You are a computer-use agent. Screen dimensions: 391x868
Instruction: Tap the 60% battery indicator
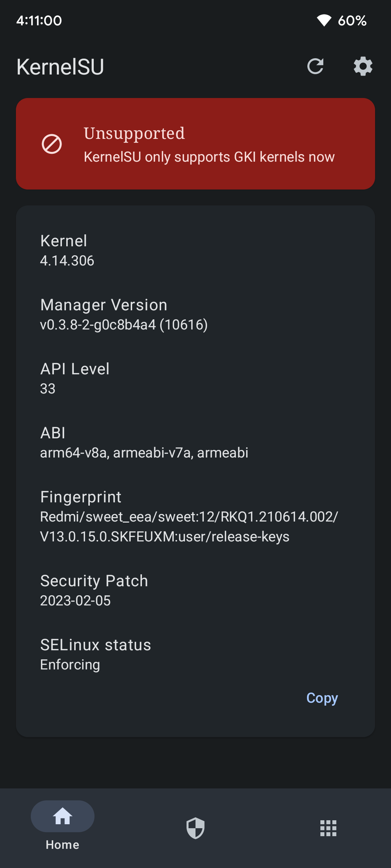pos(352,21)
